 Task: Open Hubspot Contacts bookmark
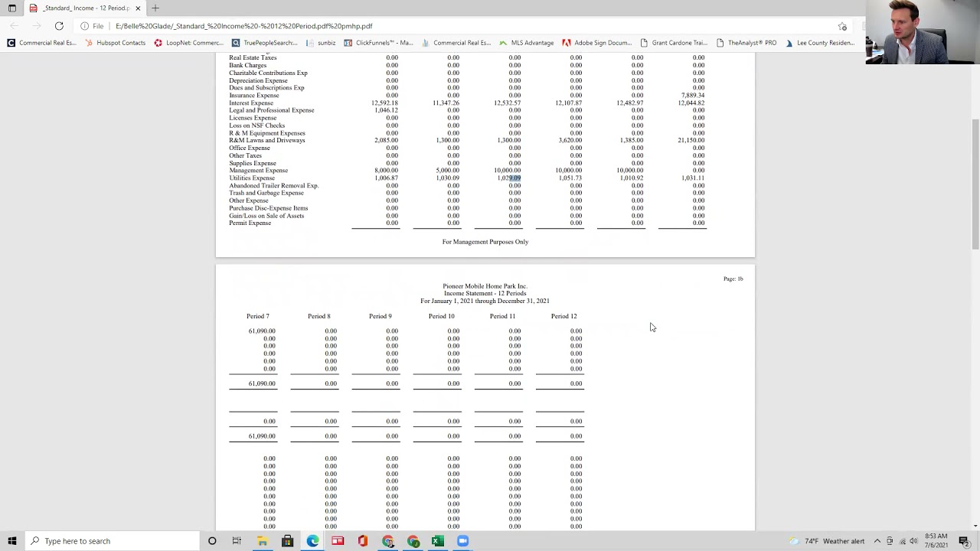(x=115, y=43)
